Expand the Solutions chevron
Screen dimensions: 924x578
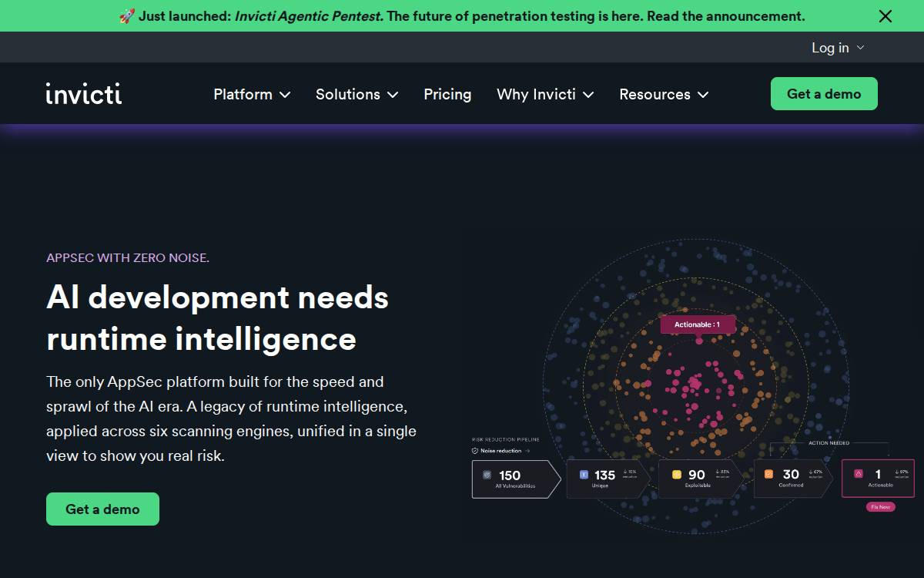click(393, 95)
